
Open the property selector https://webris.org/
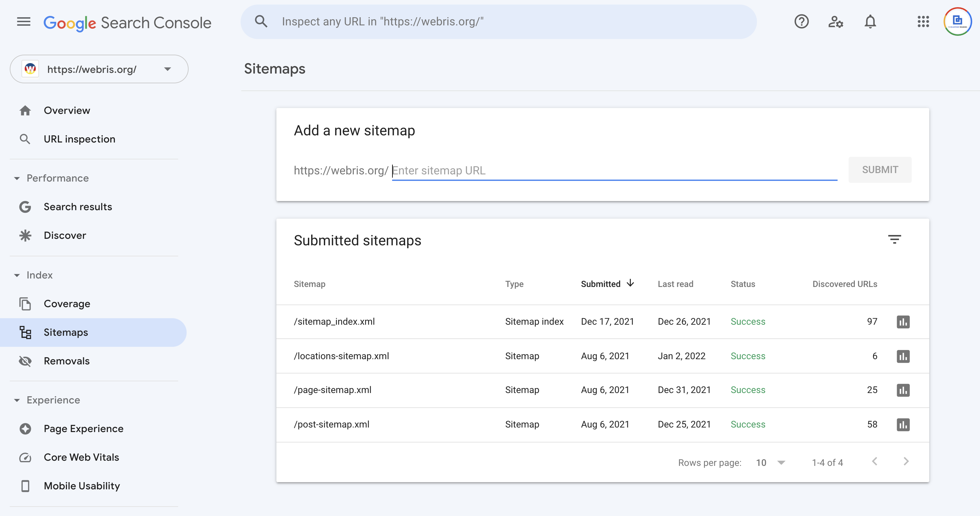pyautogui.click(x=99, y=69)
